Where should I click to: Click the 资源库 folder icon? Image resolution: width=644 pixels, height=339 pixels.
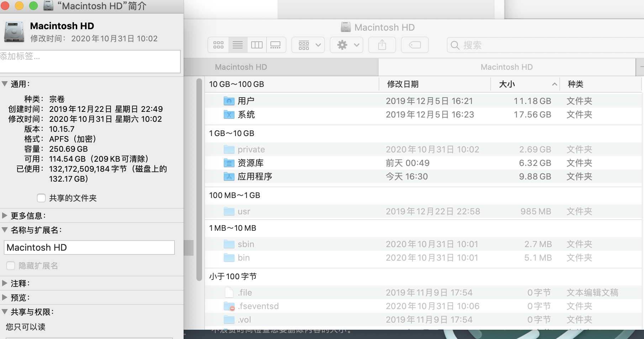(x=229, y=163)
